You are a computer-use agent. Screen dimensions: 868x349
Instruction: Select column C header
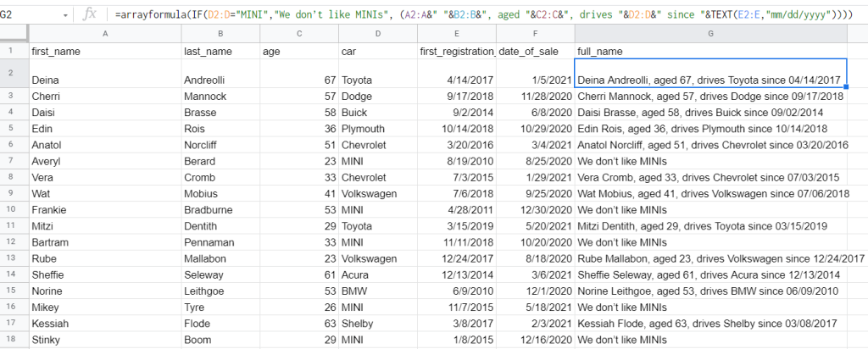click(299, 34)
